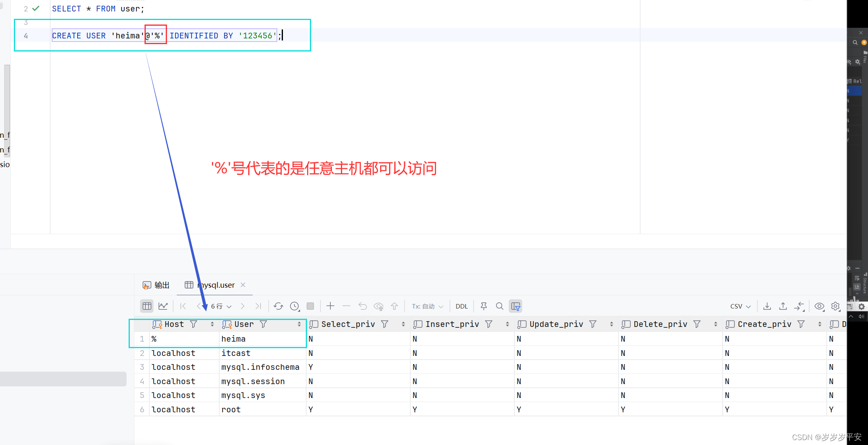Delete selected row with minus icon
The height and width of the screenshot is (445, 868).
(346, 306)
